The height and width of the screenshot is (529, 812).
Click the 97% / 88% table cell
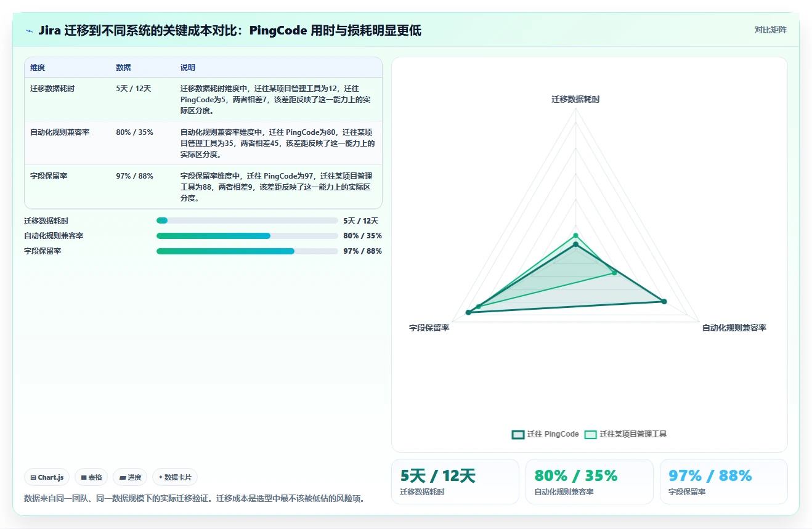pos(134,176)
